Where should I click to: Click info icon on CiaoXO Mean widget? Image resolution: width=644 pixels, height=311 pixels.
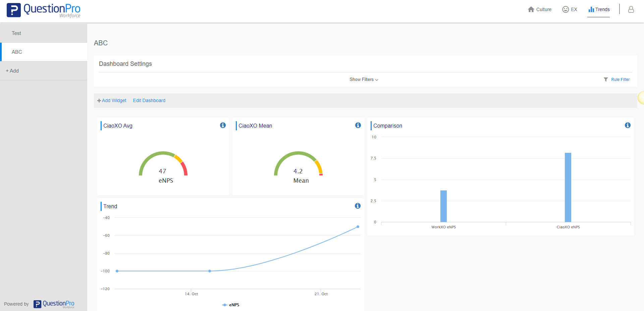pos(358,125)
